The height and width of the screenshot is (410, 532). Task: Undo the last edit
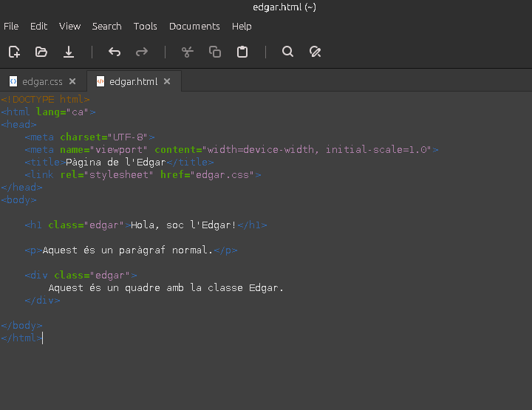pyautogui.click(x=115, y=52)
